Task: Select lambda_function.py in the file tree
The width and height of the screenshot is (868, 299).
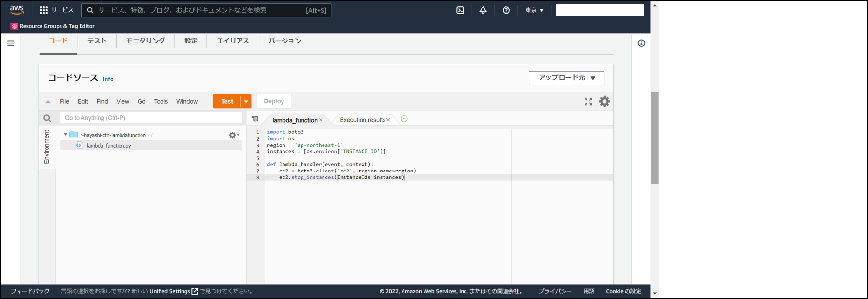Action: click(x=151, y=145)
